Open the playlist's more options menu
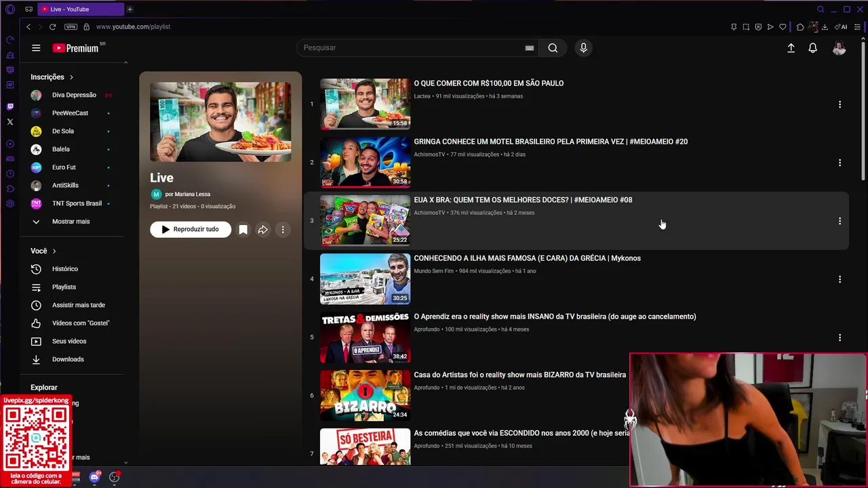868x488 pixels. [283, 230]
